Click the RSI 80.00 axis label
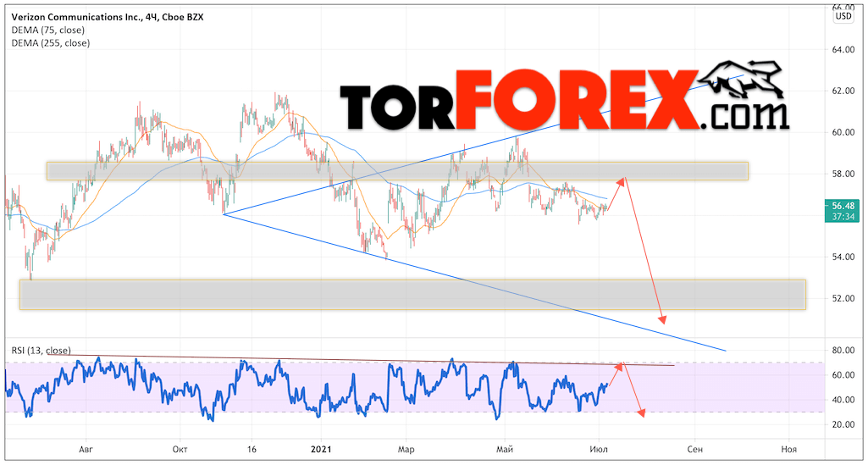Viewport: 868px width, 465px height. pos(843,351)
